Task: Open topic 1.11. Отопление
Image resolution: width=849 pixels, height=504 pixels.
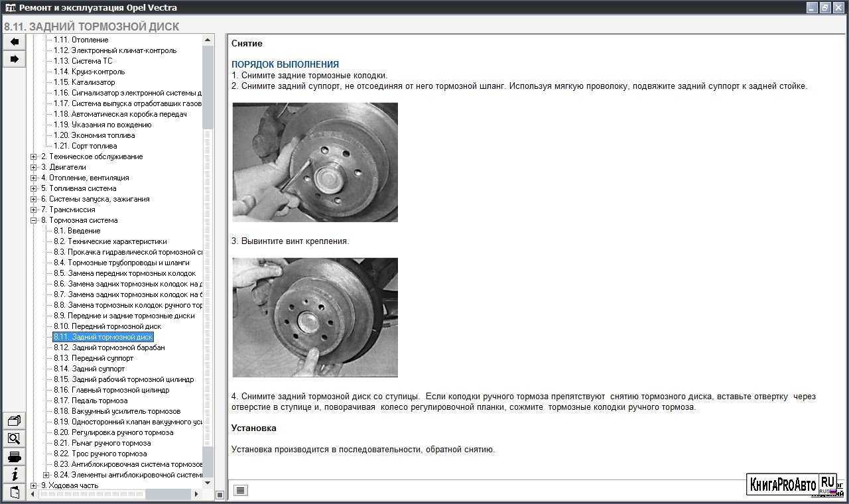Action: pyautogui.click(x=81, y=40)
